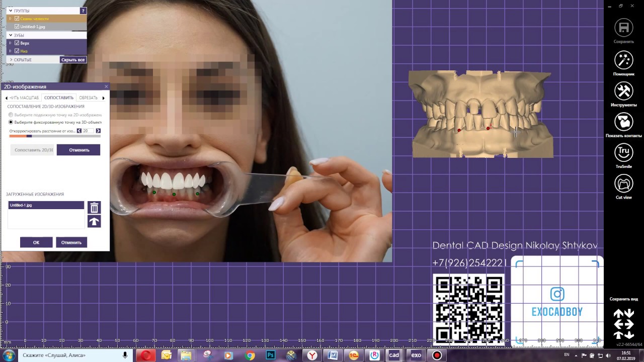Switch to the cad taskbar app
The height and width of the screenshot is (362, 644).
click(394, 355)
